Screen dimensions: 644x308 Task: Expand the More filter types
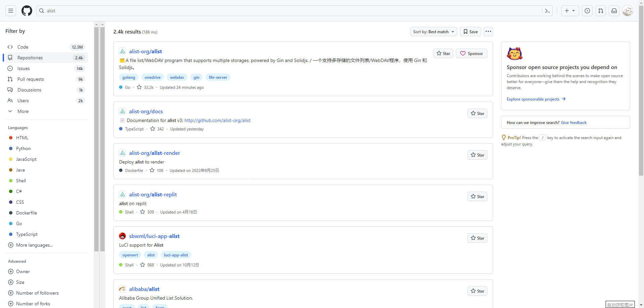pyautogui.click(x=47, y=111)
